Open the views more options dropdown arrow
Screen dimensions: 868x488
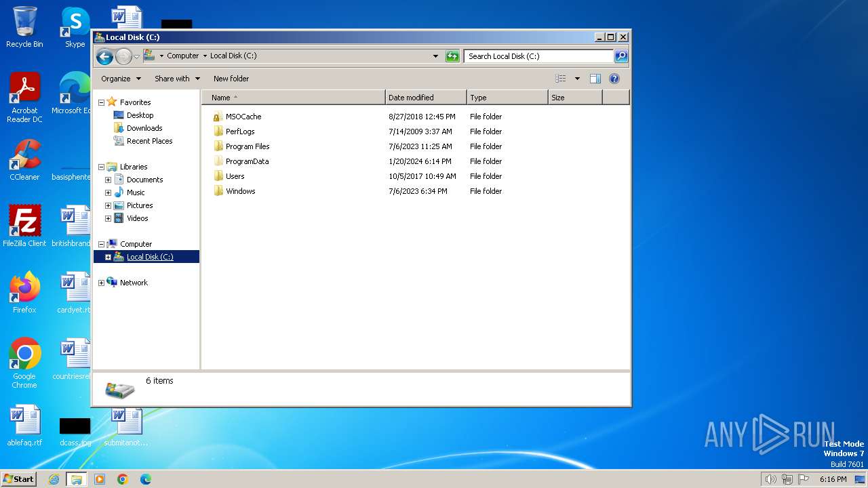point(577,79)
